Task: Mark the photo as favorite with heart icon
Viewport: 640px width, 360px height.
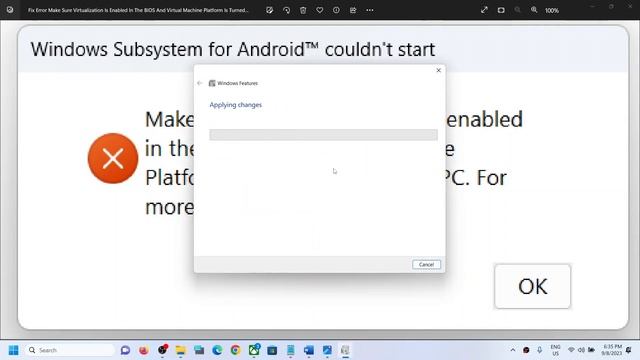Action: (320, 10)
